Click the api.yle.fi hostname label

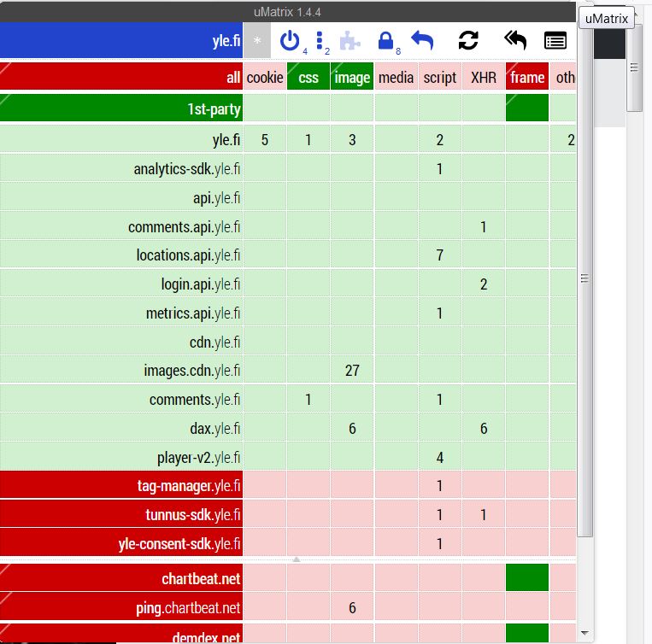click(121, 198)
